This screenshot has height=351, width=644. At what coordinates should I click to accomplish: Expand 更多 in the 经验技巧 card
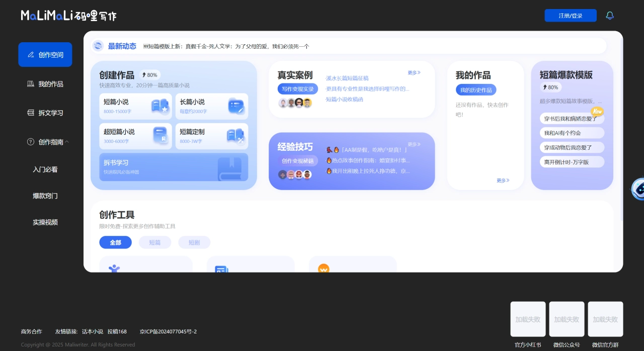[414, 144]
